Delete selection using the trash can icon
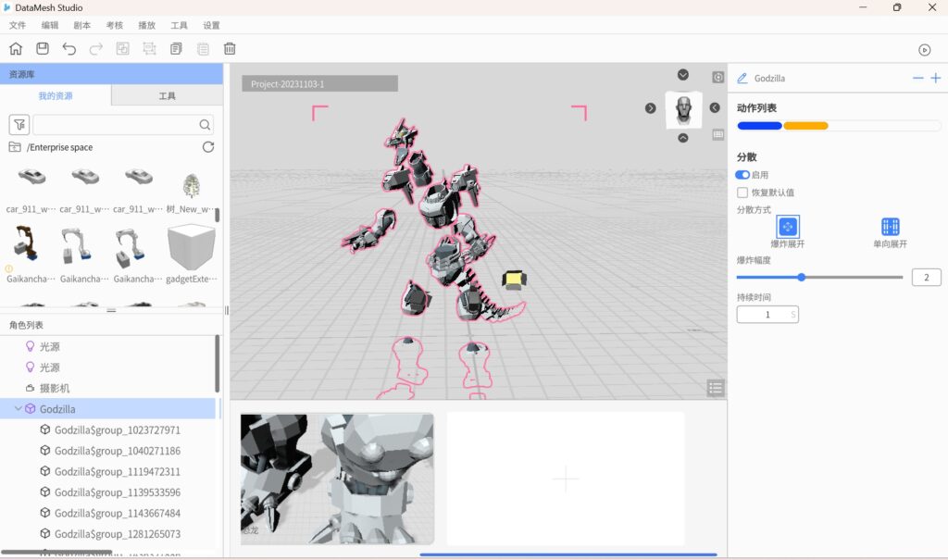948x560 pixels. [x=230, y=49]
